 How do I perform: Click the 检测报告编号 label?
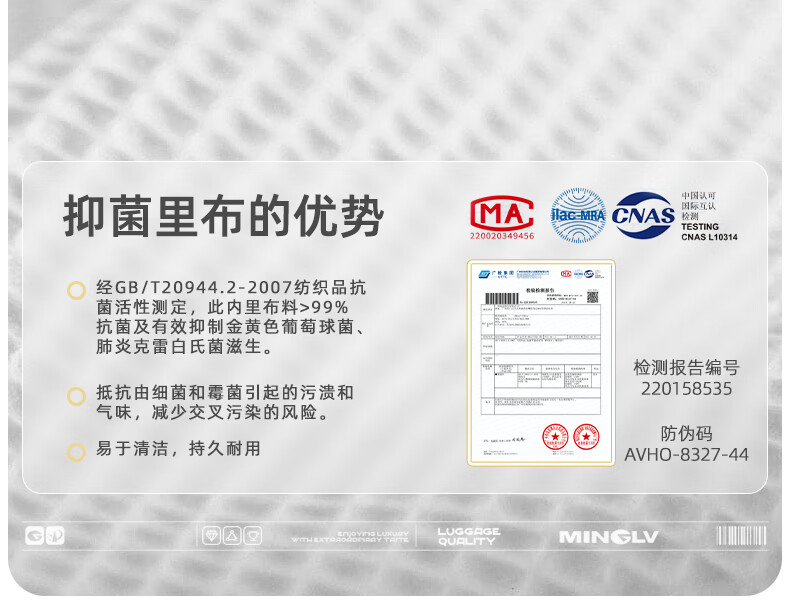click(686, 367)
